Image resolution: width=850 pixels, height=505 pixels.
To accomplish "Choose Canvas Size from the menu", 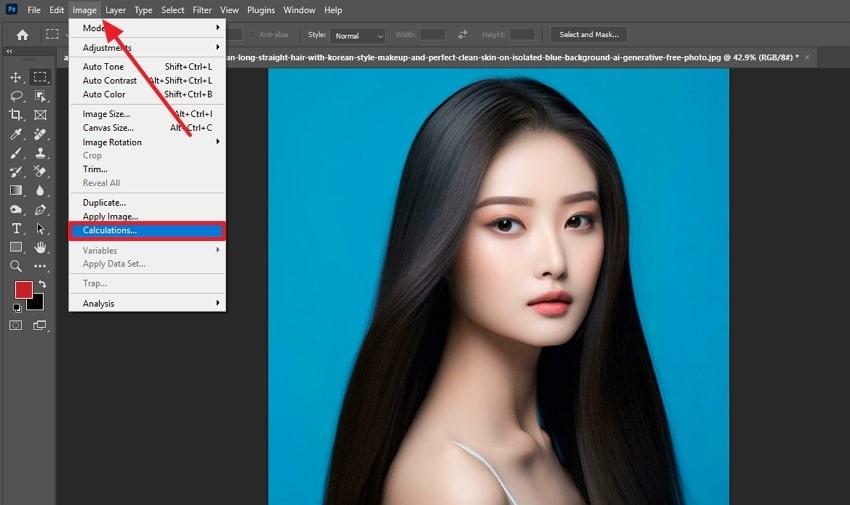I will tap(147, 128).
